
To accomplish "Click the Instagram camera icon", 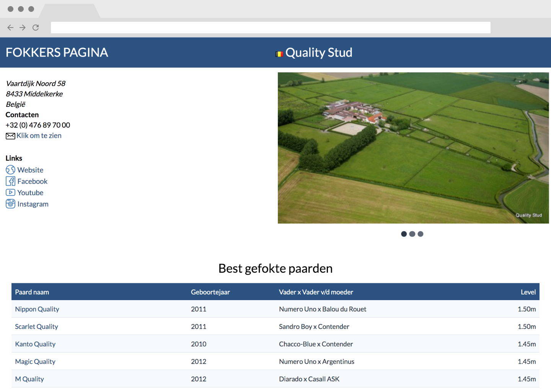I will [10, 204].
